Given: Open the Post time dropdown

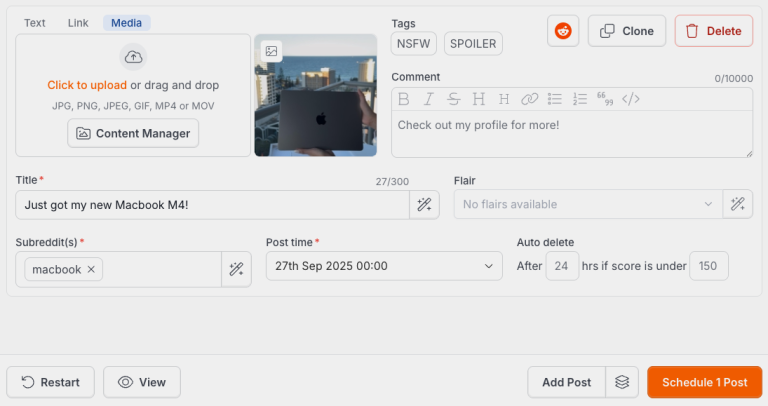Looking at the screenshot, I should (x=384, y=266).
